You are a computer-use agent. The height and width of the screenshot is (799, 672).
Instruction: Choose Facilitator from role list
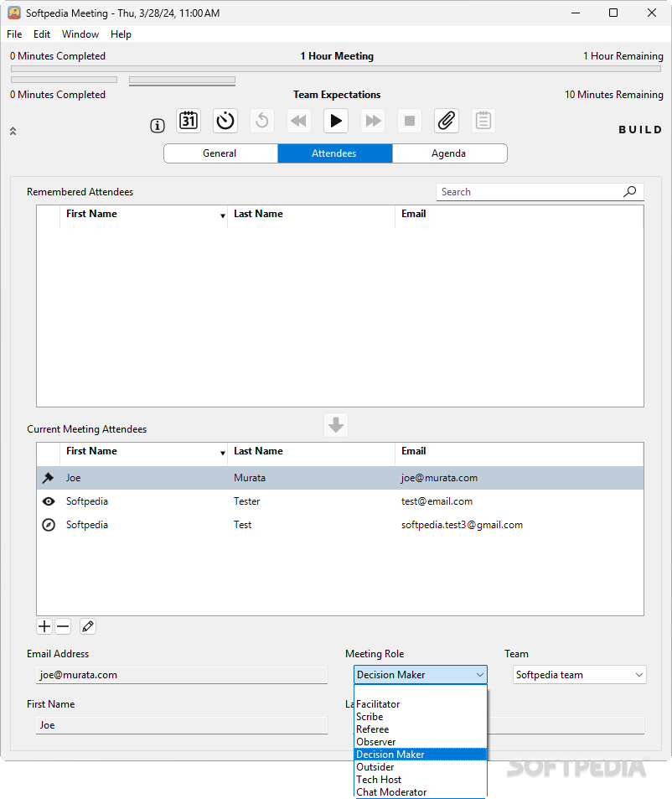[421, 704]
